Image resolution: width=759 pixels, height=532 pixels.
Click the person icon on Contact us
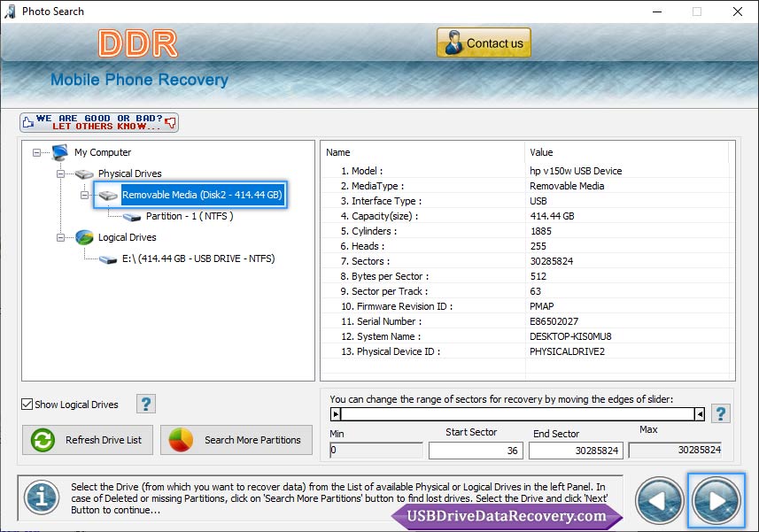(453, 42)
